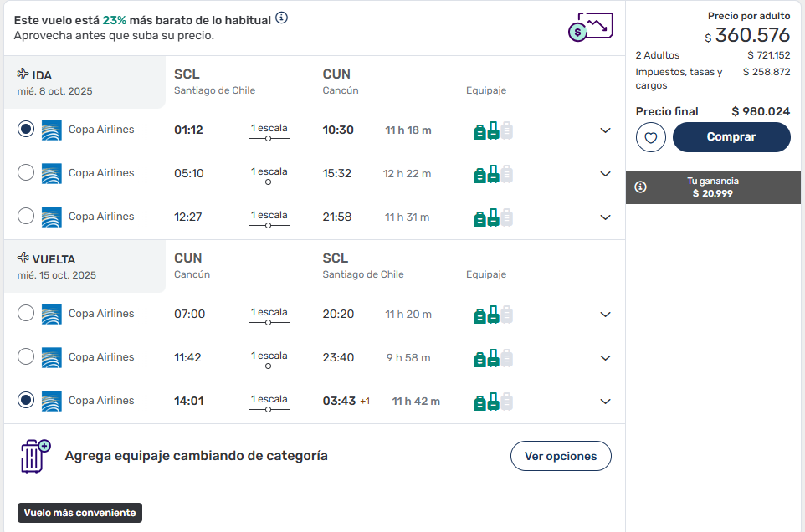The width and height of the screenshot is (805, 532).
Task: Add the flight to favorites with the heart icon
Action: [x=650, y=137]
